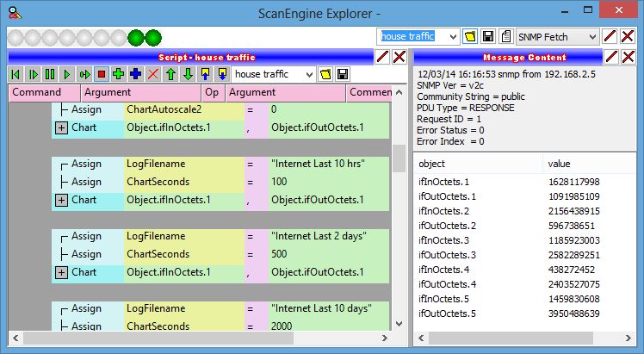Click the green plus add icon
Image resolution: width=644 pixels, height=354 pixels.
pyautogui.click(x=119, y=74)
